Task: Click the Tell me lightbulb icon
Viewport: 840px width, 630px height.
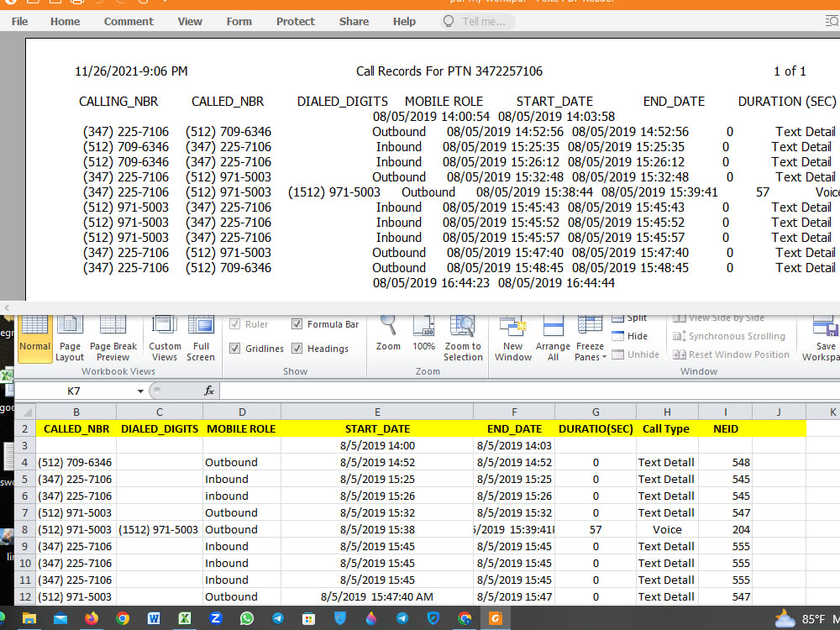Action: point(449,22)
